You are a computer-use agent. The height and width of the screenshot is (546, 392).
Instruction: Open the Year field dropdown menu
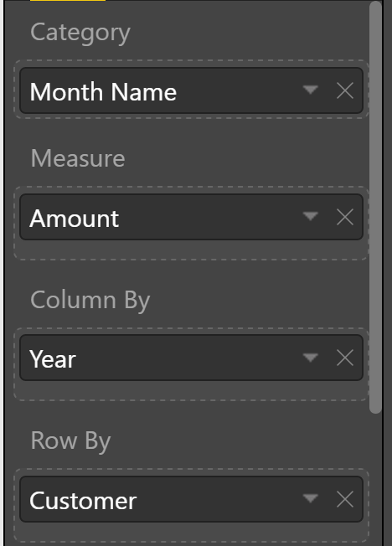pyautogui.click(x=310, y=358)
